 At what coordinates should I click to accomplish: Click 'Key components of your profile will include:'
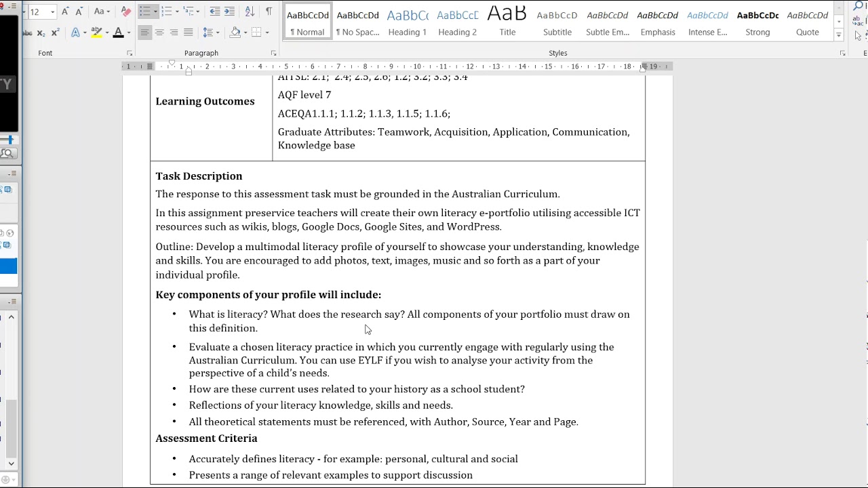269,295
